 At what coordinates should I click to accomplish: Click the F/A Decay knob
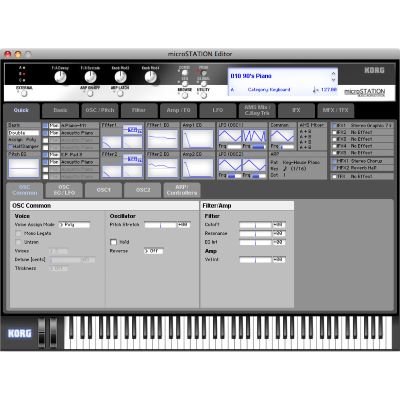coord(60,77)
